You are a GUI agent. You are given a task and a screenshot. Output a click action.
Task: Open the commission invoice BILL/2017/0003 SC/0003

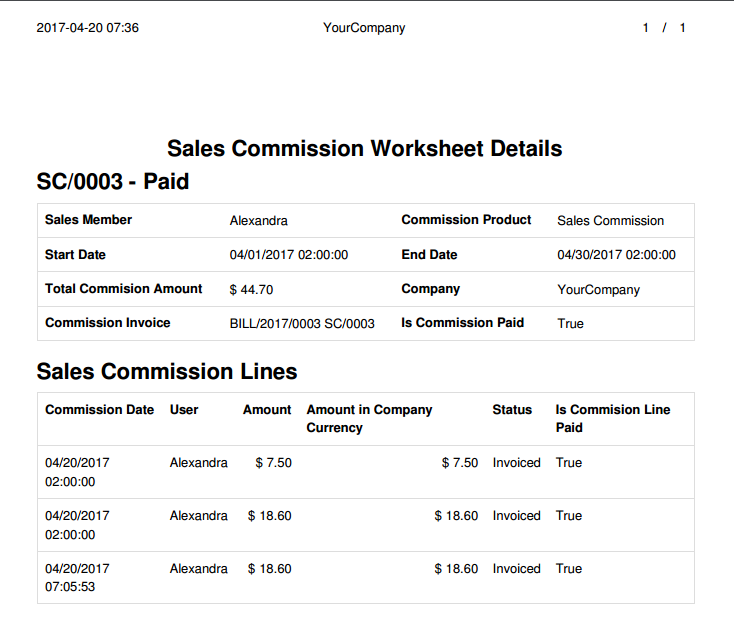tap(302, 324)
